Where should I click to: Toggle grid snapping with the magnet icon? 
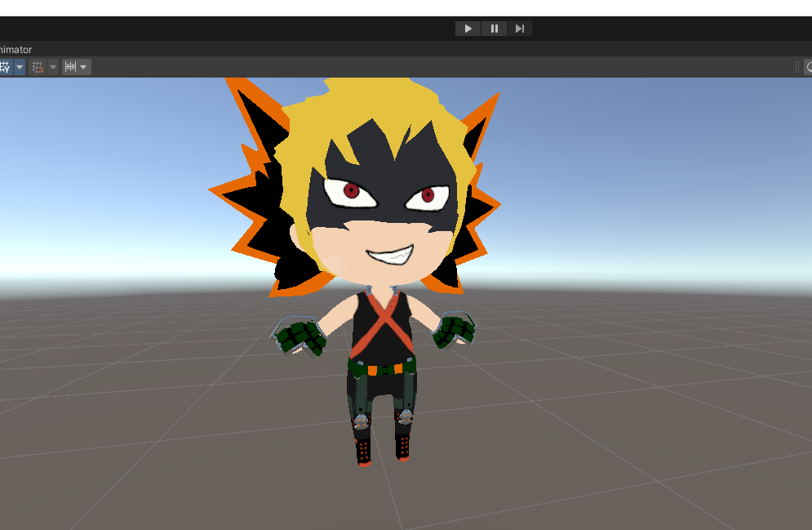coord(38,67)
